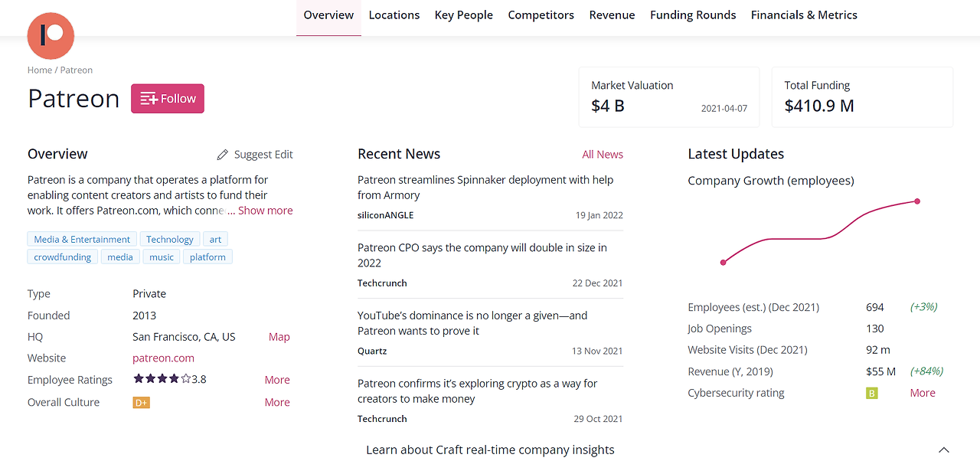
Task: Open the All News link
Action: 603,155
